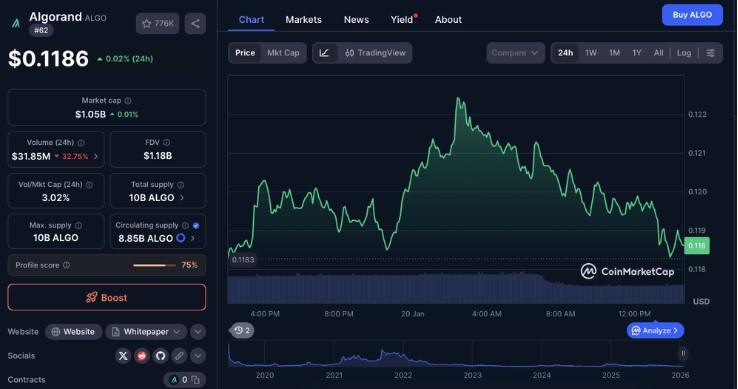
Task: Click the Market cap info icon
Action: (x=128, y=101)
